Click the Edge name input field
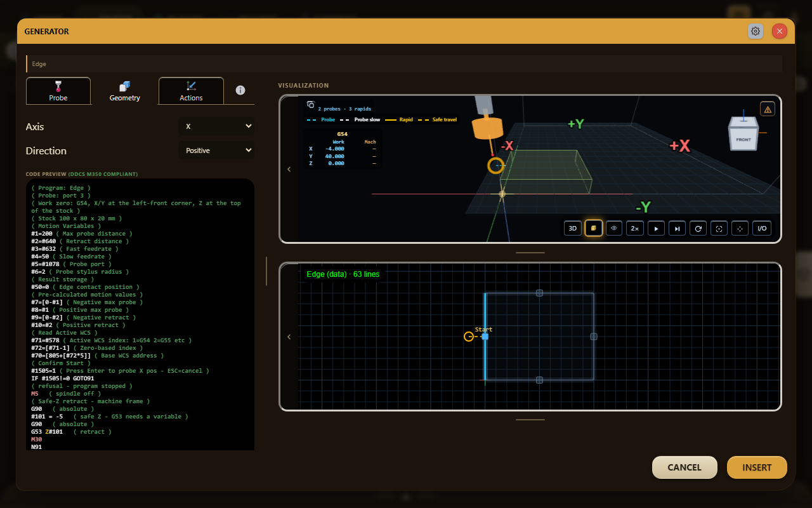Image resolution: width=812 pixels, height=508 pixels. point(404,63)
